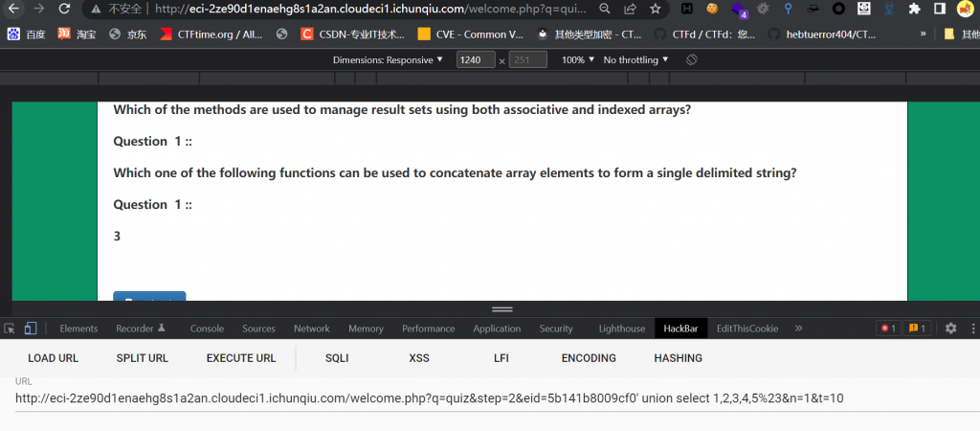Toggle the device toolbar icon
Image resolution: width=980 pixels, height=431 pixels.
[x=30, y=329]
